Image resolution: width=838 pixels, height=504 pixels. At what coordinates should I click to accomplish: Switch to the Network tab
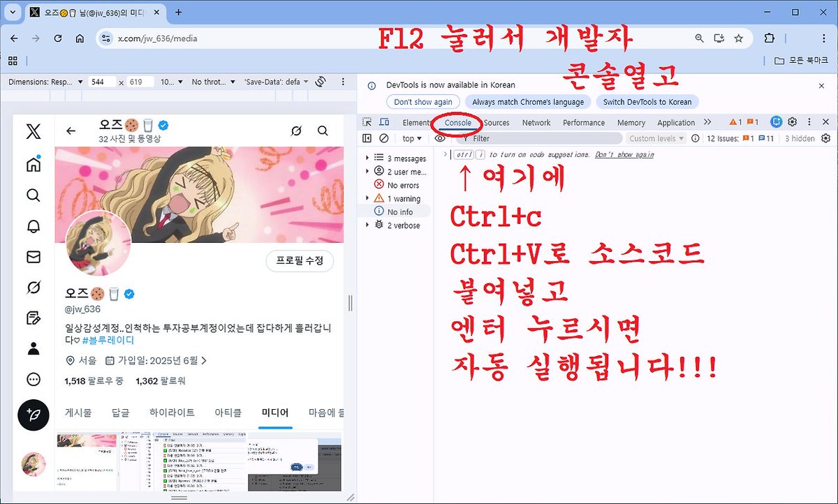click(x=536, y=123)
